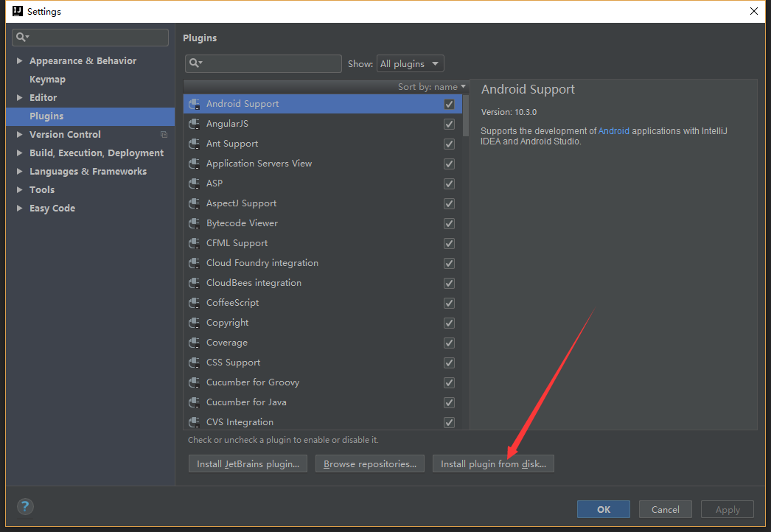This screenshot has width=771, height=532.
Task: Expand the Editor settings node
Action: [19, 98]
